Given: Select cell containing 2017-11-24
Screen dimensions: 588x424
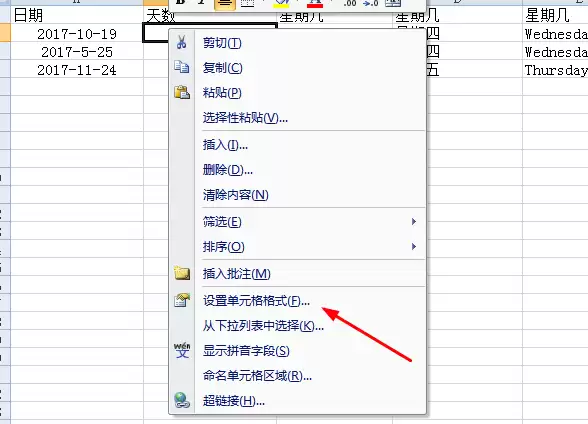Looking at the screenshot, I should pos(77,70).
